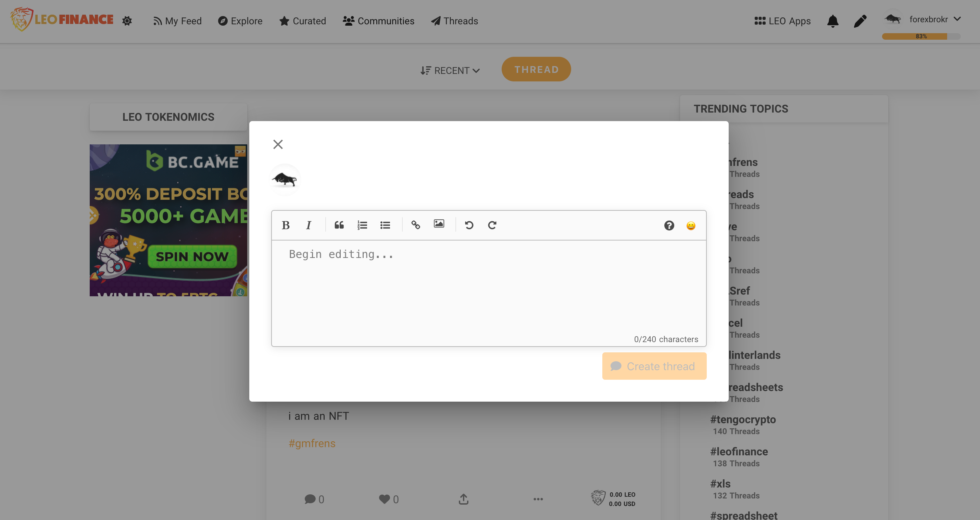Click the Bold formatting icon
980x520 pixels.
click(x=285, y=225)
